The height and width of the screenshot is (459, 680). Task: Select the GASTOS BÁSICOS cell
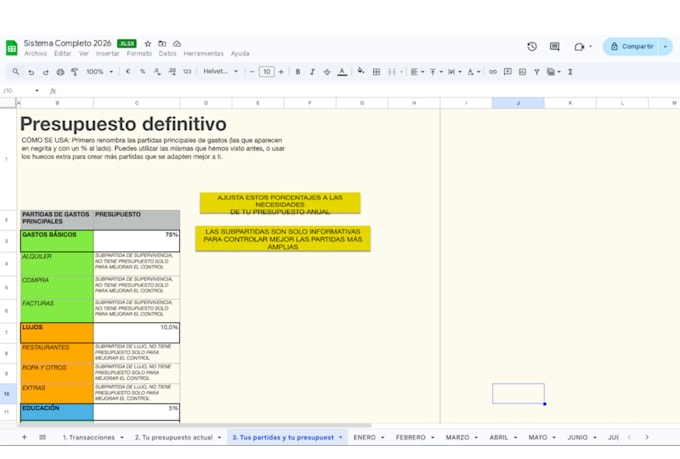click(57, 241)
